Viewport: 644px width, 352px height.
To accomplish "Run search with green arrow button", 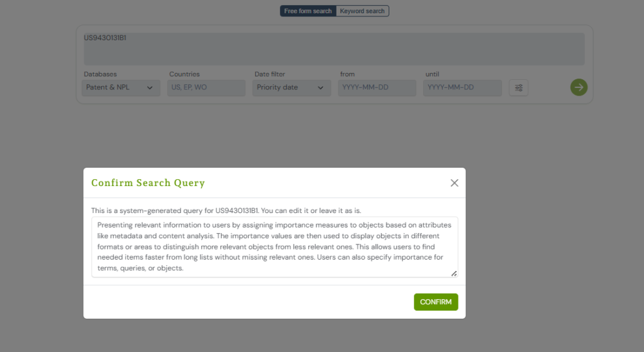I will [579, 87].
